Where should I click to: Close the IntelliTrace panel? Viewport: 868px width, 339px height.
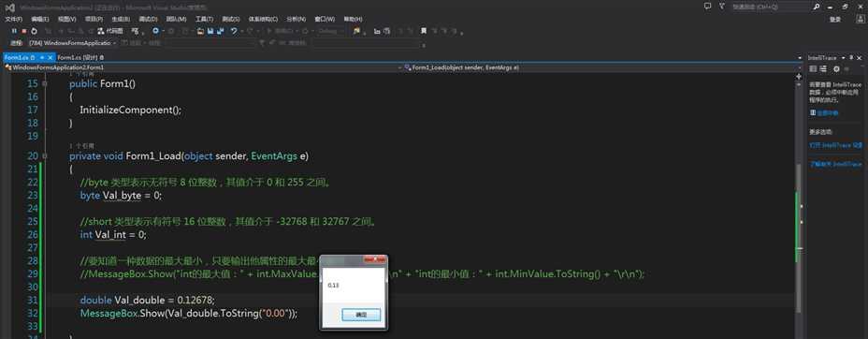(860, 58)
